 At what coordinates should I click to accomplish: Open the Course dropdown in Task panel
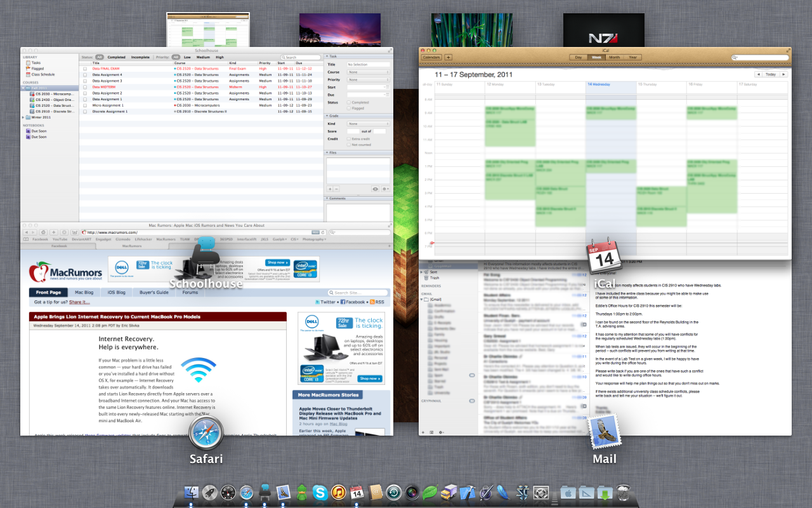click(x=368, y=72)
